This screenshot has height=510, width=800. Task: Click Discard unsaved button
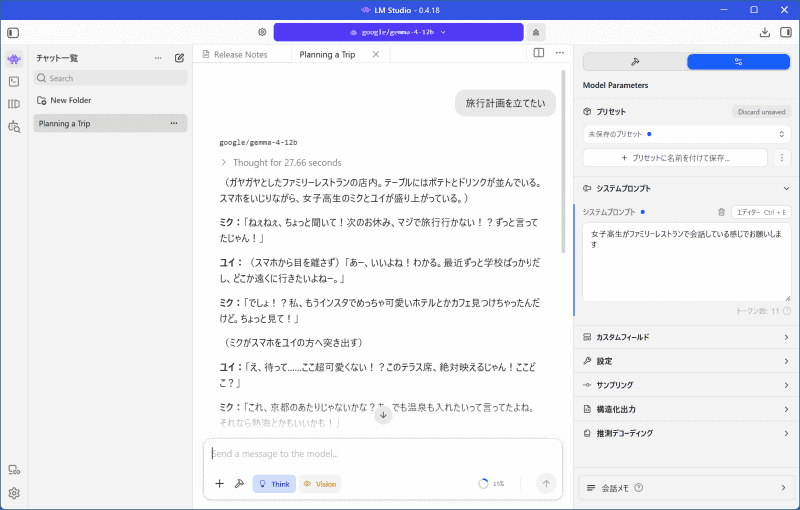pyautogui.click(x=761, y=112)
